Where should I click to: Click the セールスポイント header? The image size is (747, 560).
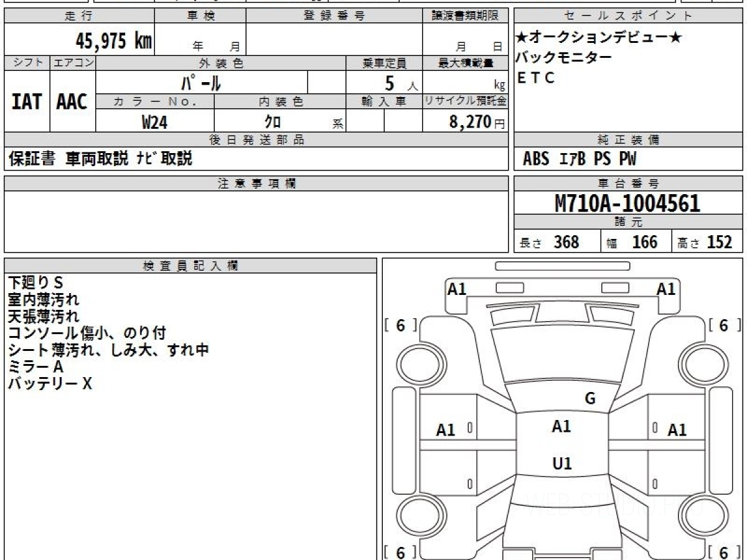click(x=629, y=16)
